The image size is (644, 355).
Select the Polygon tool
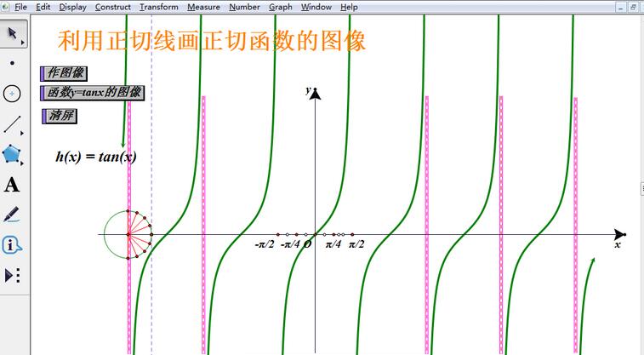[x=11, y=154]
